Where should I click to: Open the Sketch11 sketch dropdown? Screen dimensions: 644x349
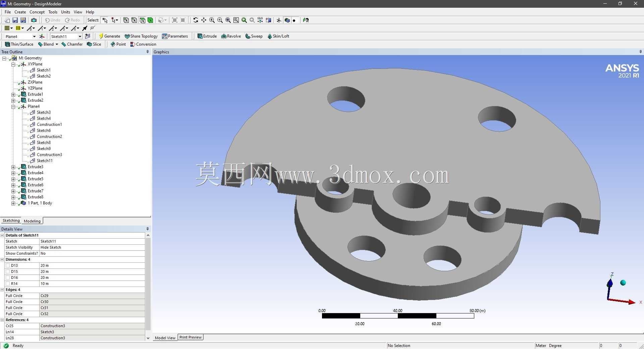(80, 37)
